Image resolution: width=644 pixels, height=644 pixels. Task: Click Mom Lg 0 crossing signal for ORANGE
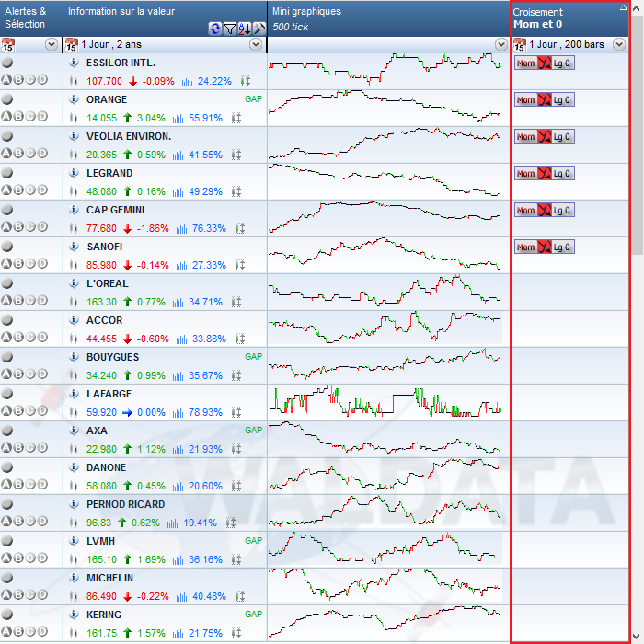click(x=545, y=99)
